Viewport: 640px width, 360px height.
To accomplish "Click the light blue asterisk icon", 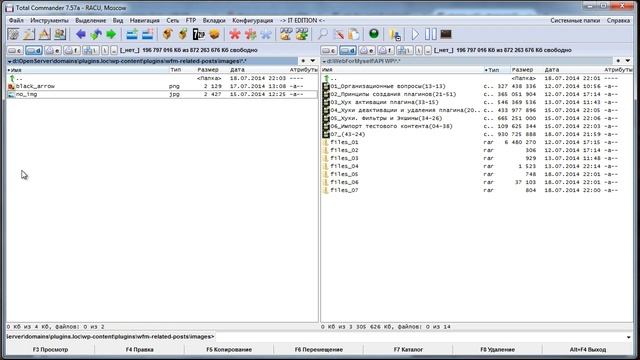I will coord(266,34).
